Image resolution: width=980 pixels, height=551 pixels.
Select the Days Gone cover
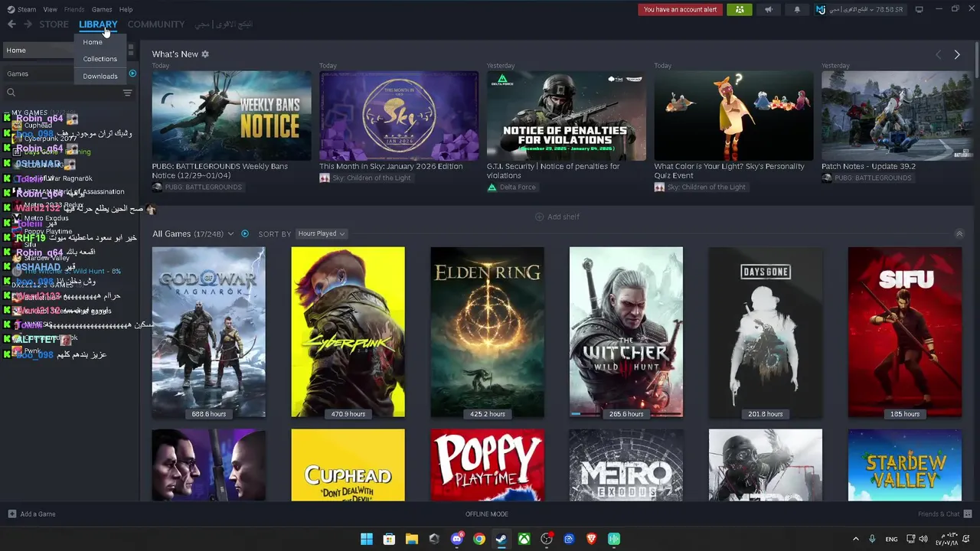pos(766,332)
